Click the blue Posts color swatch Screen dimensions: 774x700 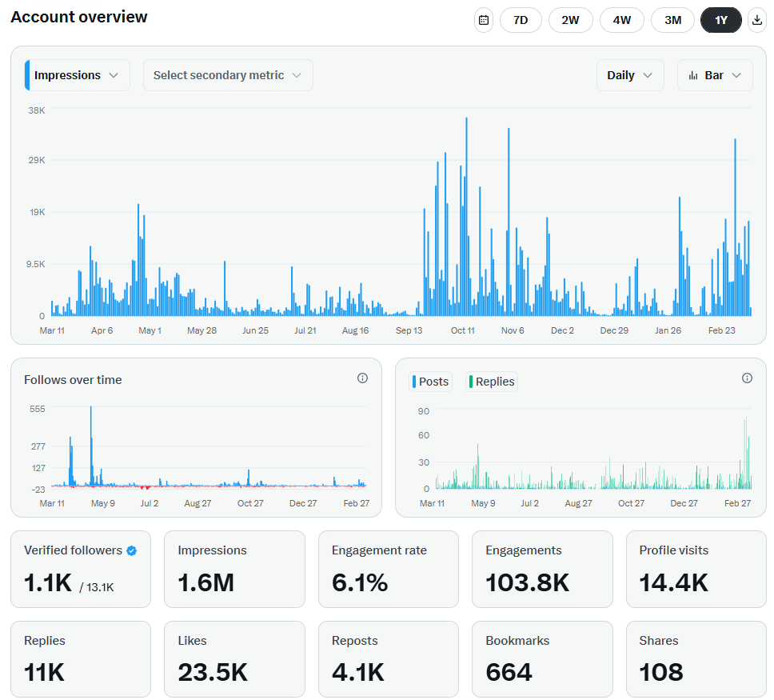click(414, 382)
